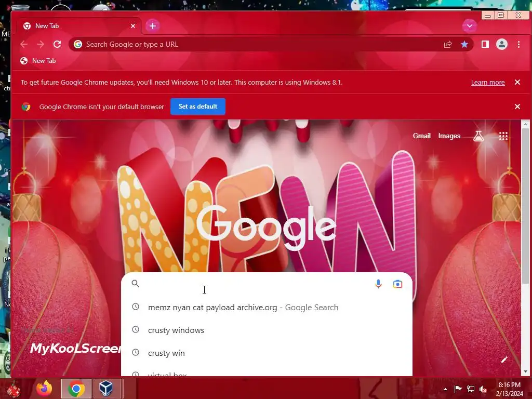Image resolution: width=532 pixels, height=399 pixels.
Task: Open the profile avatar menu
Action: pyautogui.click(x=502, y=44)
